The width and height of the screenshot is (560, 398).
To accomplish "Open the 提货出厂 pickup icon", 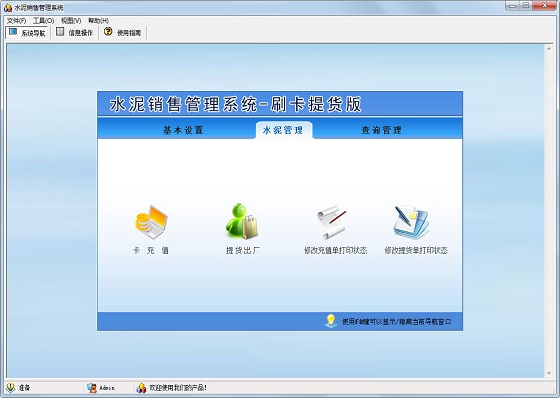I will [x=242, y=222].
